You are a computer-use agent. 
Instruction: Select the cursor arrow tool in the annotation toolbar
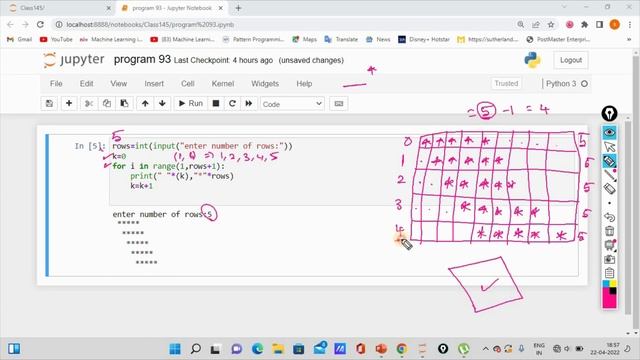click(x=609, y=147)
